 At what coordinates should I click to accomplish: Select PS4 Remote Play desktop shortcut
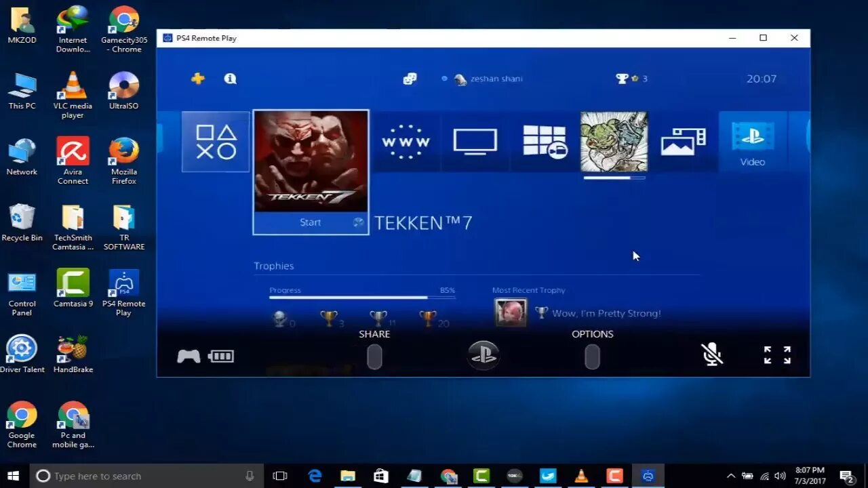coord(123,293)
